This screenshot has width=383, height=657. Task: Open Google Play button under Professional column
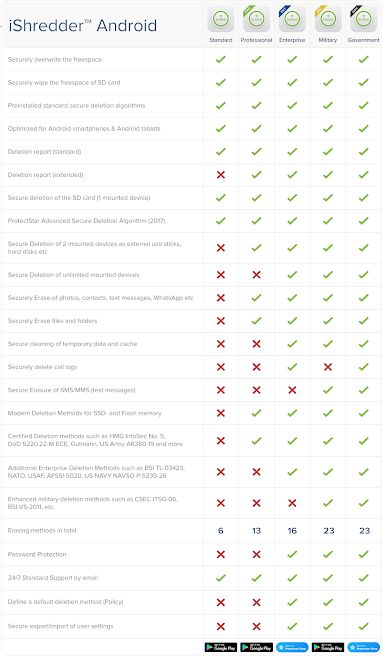tap(256, 647)
